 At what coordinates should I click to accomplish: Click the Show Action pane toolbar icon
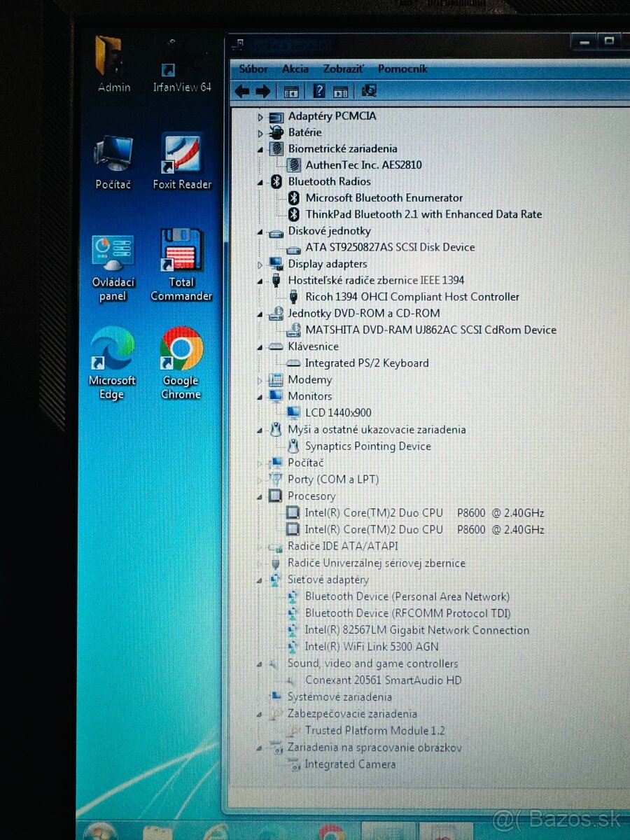coord(340,90)
